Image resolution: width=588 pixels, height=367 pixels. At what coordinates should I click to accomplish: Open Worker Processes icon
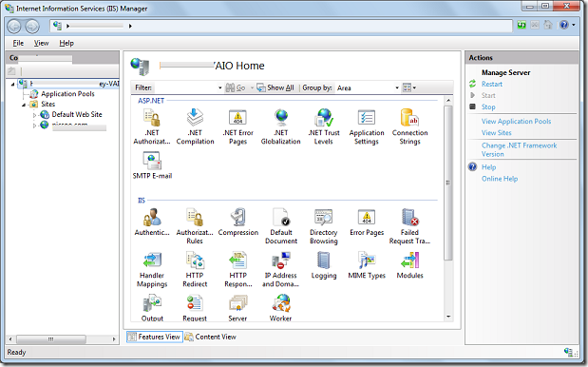pos(280,308)
